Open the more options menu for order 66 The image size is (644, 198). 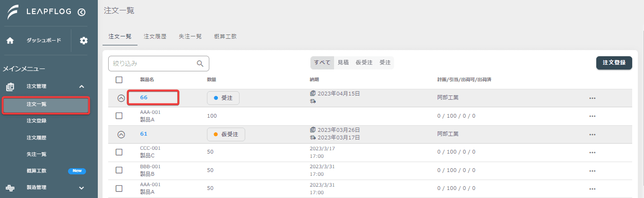592,98
